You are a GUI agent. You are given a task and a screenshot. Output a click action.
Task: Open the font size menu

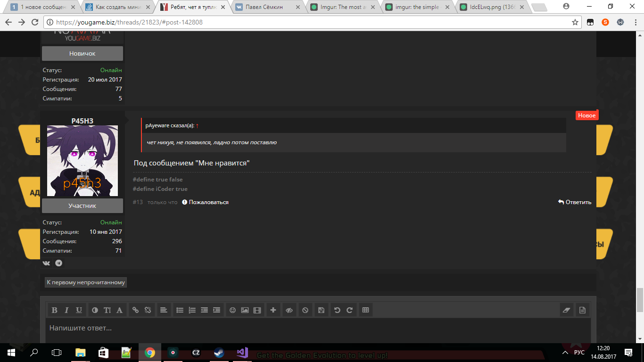107,310
